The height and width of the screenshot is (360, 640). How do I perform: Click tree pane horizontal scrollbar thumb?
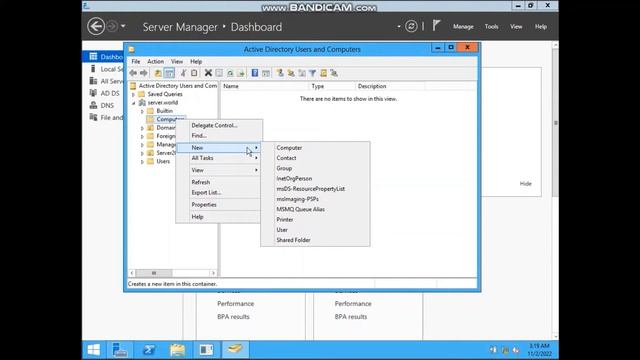point(153,273)
